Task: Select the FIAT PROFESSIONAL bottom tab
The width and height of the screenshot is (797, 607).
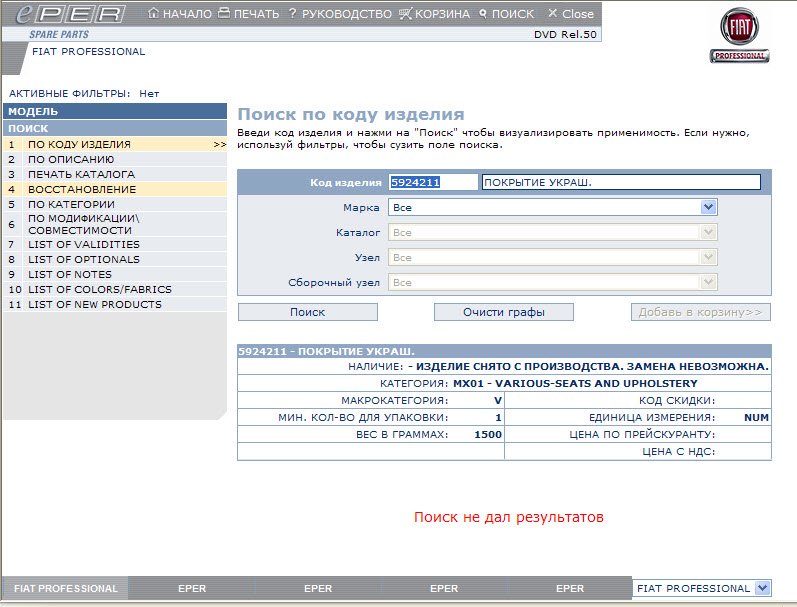Action: (65, 589)
